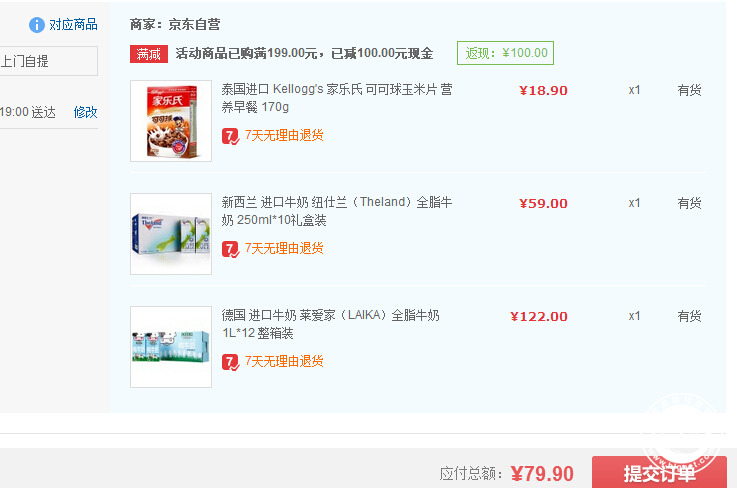The width and height of the screenshot is (737, 488).
Task: Click 7-day return icon under Theland milk
Action: (x=230, y=249)
